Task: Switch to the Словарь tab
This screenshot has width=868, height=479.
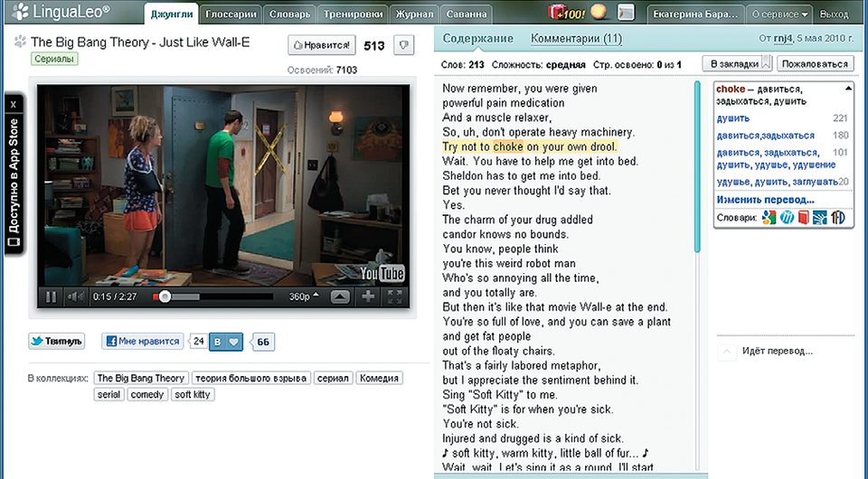Action: click(x=291, y=14)
